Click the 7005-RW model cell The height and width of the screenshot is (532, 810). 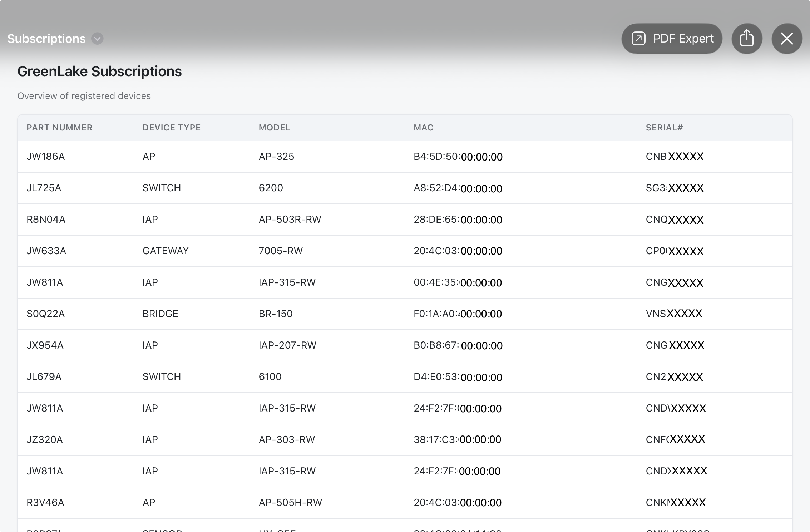pos(281,251)
